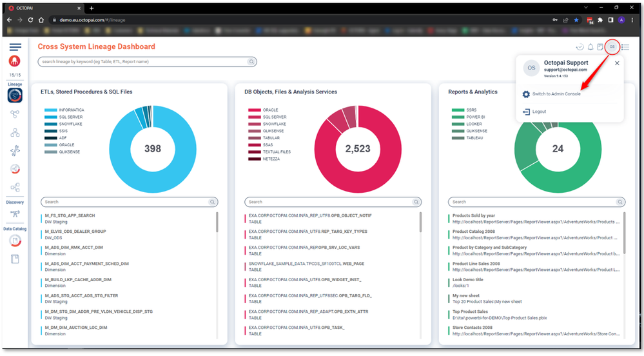Open M_BUILD_LKP_CACHE_ADDR_DIM item
This screenshot has height=356, width=644.
click(78, 279)
